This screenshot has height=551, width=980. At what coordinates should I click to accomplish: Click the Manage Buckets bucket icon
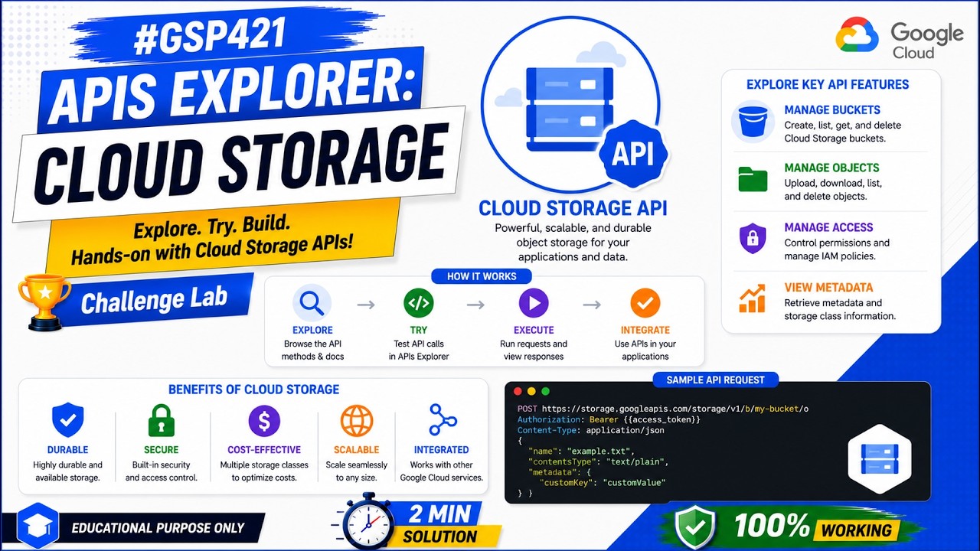752,122
